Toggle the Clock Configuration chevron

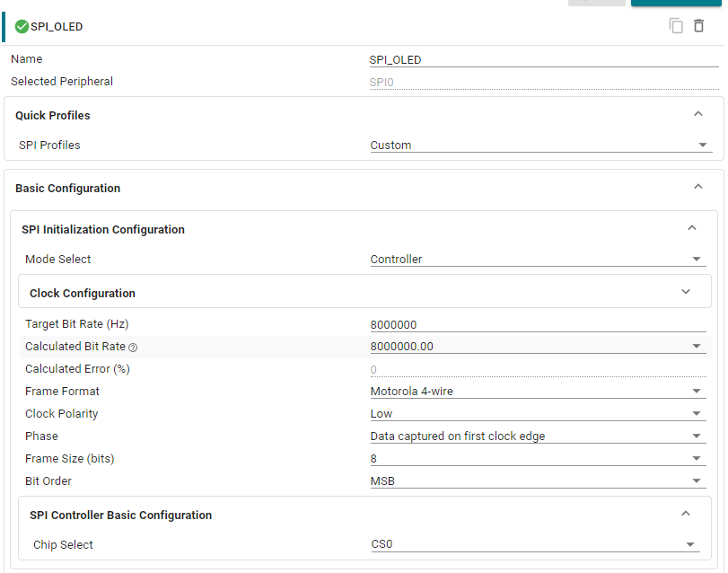(x=686, y=292)
